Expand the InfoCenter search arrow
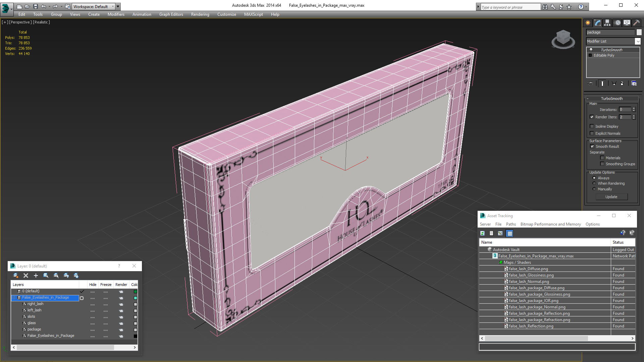Viewport: 644px width, 362px height. [478, 7]
